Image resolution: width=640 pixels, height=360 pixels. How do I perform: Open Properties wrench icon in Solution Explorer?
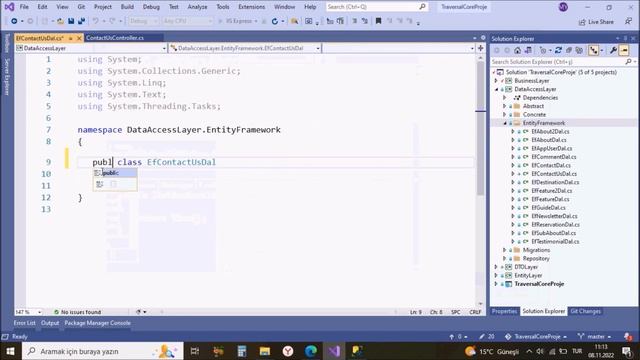(613, 50)
